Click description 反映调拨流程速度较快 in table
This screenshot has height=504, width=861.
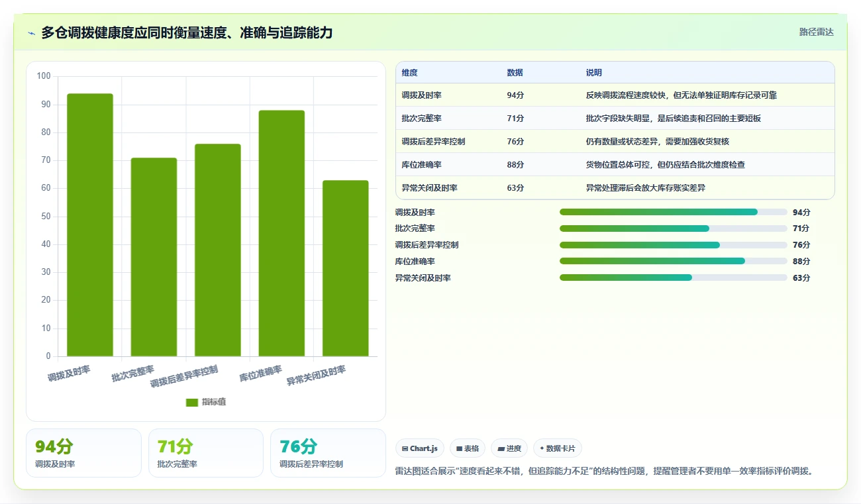(x=682, y=95)
